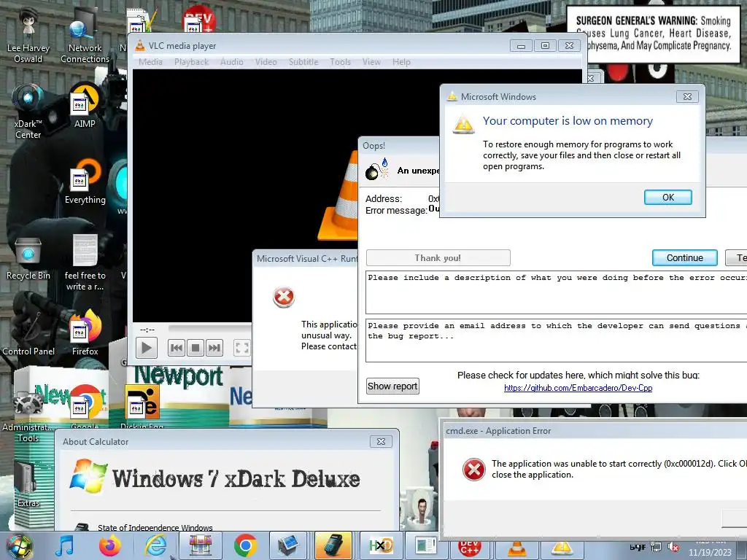The image size is (747, 560).
Task: Switch to VLC taskbar button
Action: pyautogui.click(x=516, y=548)
